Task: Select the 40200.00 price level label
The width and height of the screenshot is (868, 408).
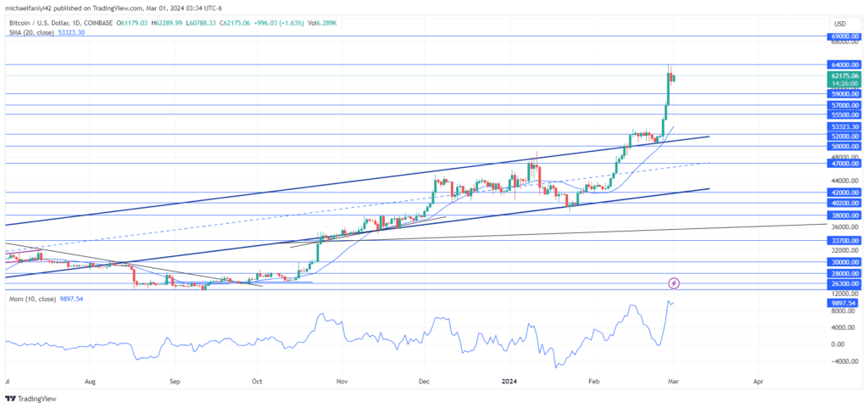Action: point(845,204)
